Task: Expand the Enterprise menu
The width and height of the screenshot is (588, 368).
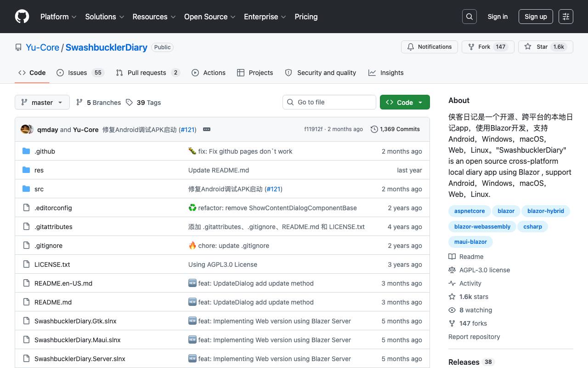Action: tap(265, 17)
